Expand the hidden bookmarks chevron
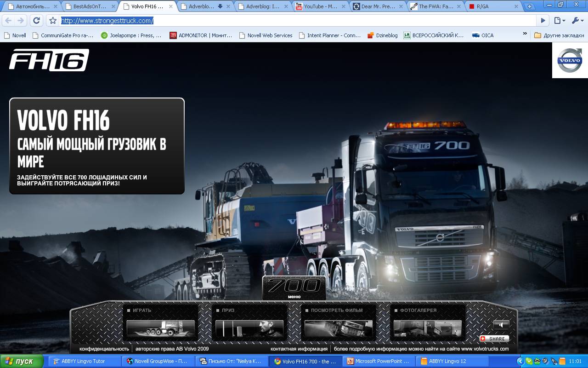 525,34
